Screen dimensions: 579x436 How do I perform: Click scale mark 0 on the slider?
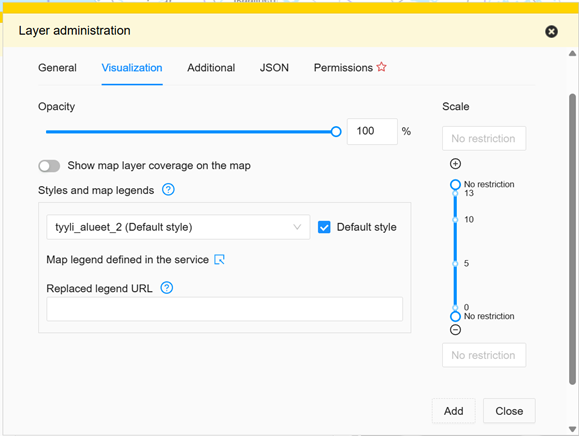[x=455, y=308]
